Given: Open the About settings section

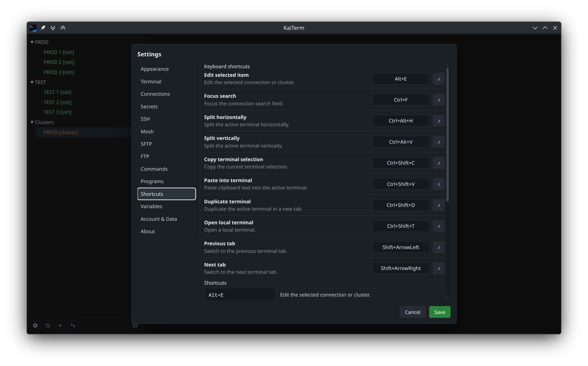Looking at the screenshot, I should click(x=167, y=231).
